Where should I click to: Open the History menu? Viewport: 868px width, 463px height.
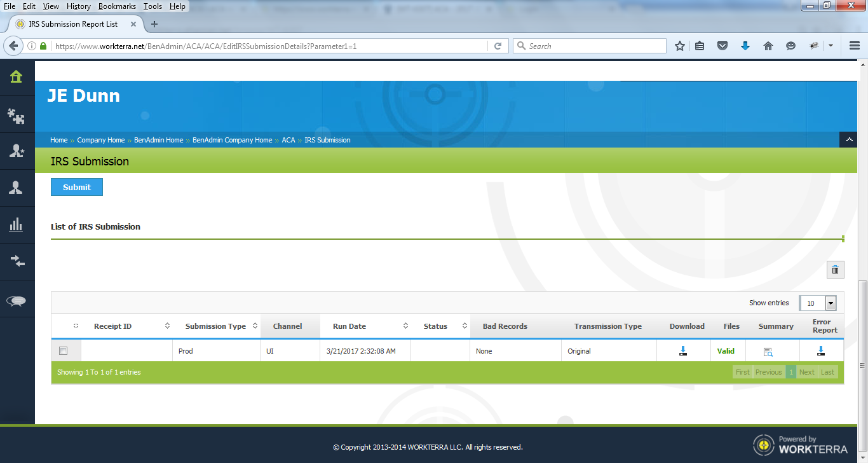(79, 6)
